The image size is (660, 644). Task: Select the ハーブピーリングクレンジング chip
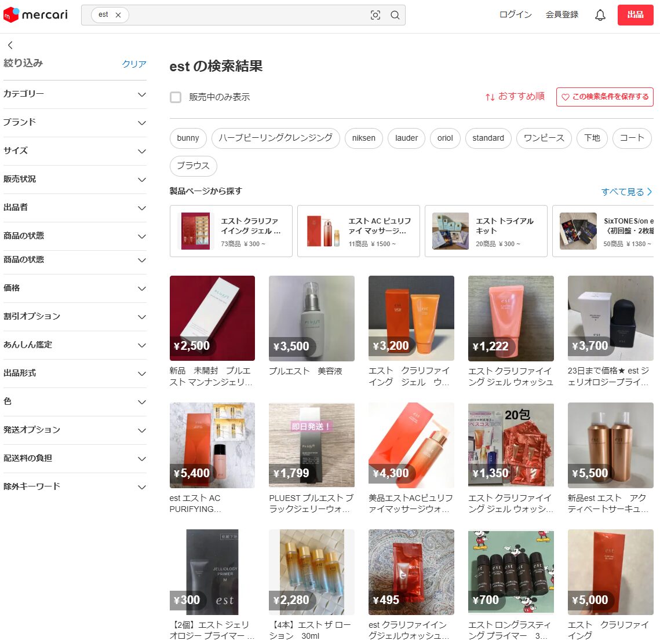point(275,138)
